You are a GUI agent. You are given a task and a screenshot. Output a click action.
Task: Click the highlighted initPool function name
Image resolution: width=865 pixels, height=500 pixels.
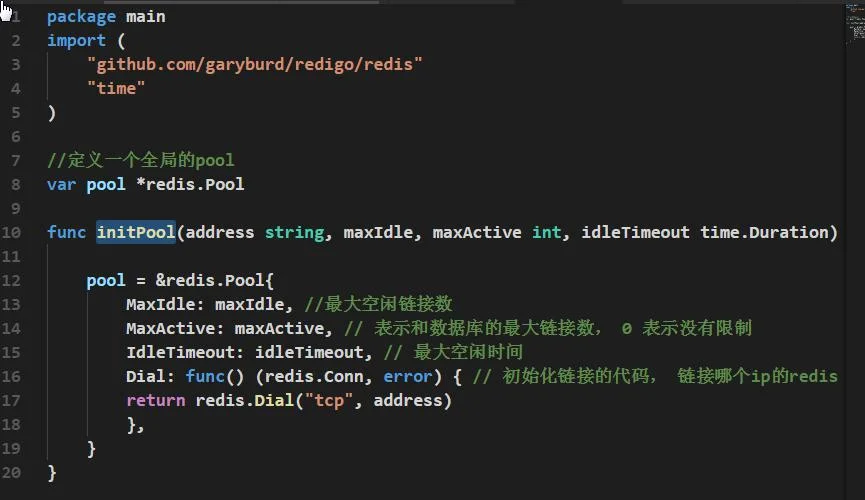(136, 232)
